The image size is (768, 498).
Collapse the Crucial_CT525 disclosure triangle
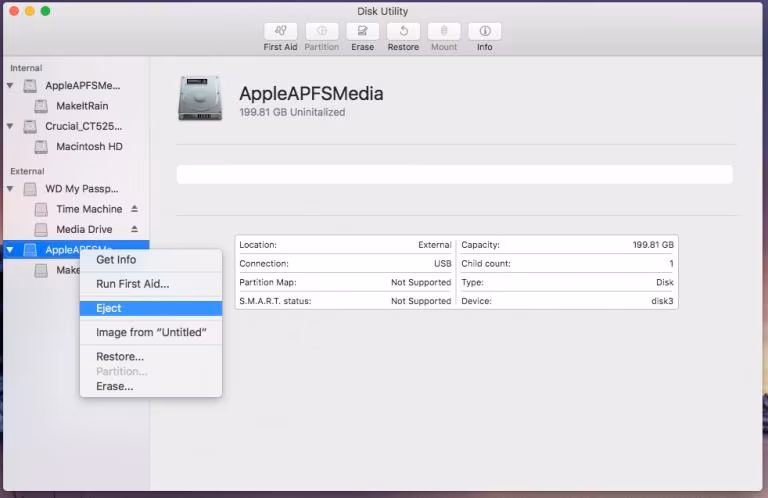[x=10, y=126]
